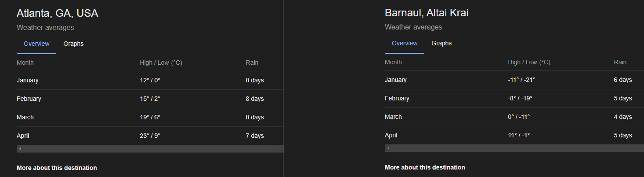The width and height of the screenshot is (644, 177).
Task: Click Atlanta April temperature 23° / 9°
Action: pyautogui.click(x=150, y=136)
